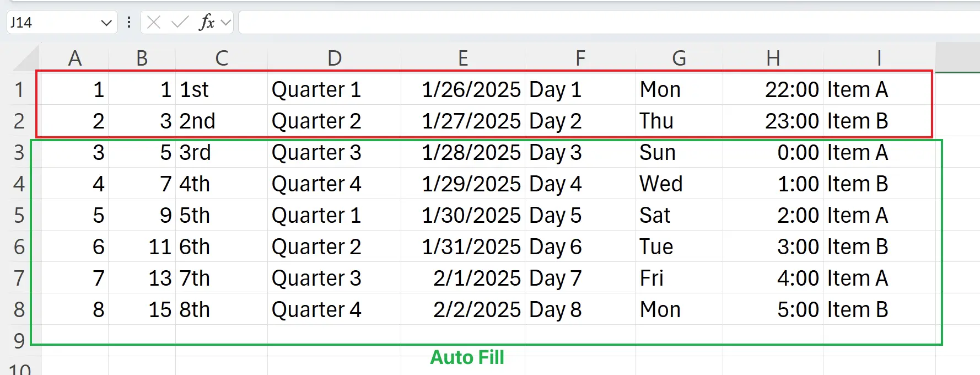
Task: Expand the Name Box dropdown arrow
Action: click(106, 23)
